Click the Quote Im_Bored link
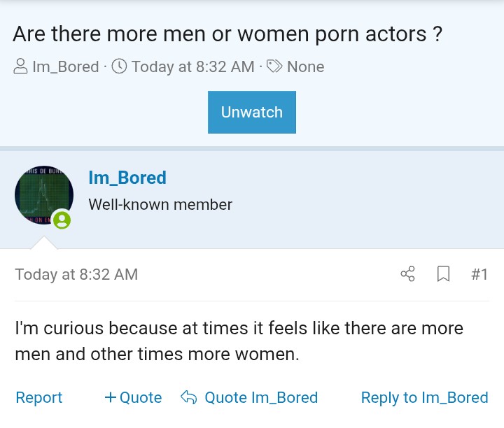This screenshot has height=428, width=504. (x=260, y=398)
